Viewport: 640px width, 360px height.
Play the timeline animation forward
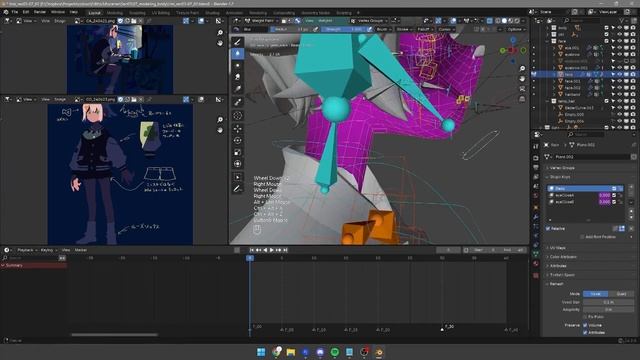[x=271, y=250]
